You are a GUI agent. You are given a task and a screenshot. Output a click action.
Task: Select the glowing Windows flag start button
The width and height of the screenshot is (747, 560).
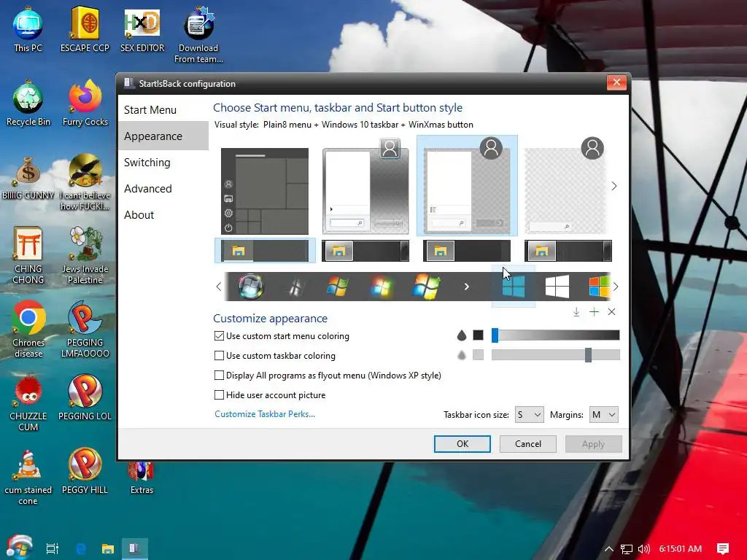pos(381,287)
